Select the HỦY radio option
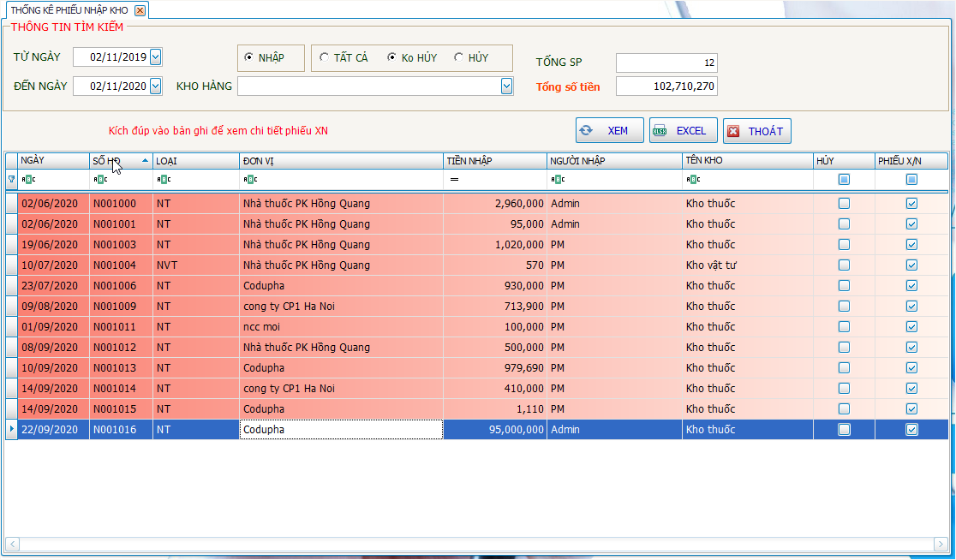 point(458,57)
